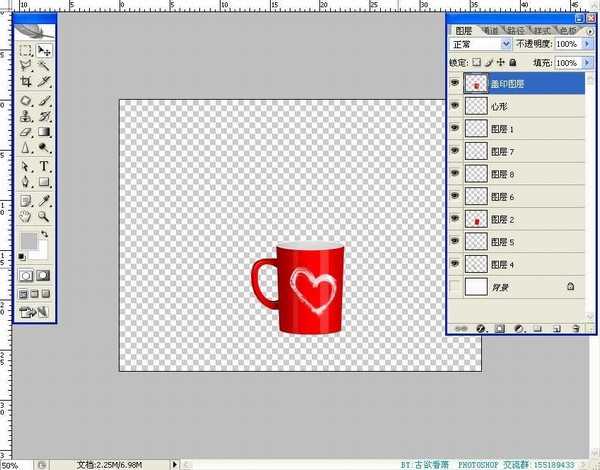Choose the Crop tool
The image size is (600, 470).
[26, 82]
